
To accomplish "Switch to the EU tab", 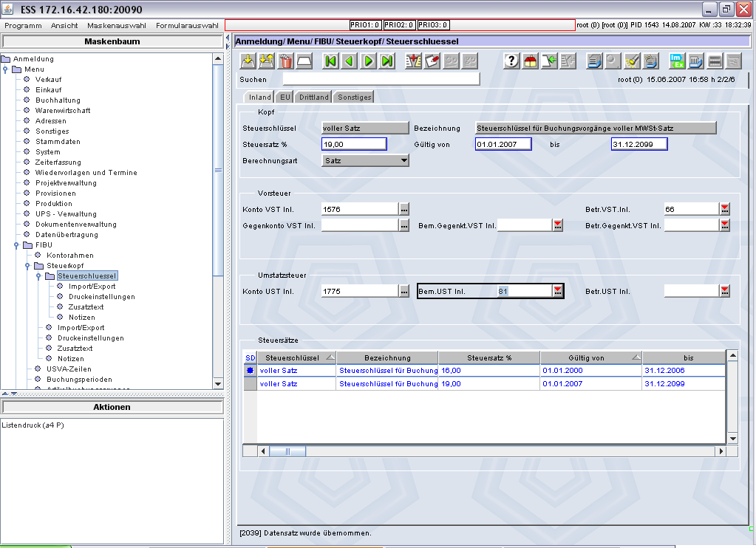I will coord(285,97).
